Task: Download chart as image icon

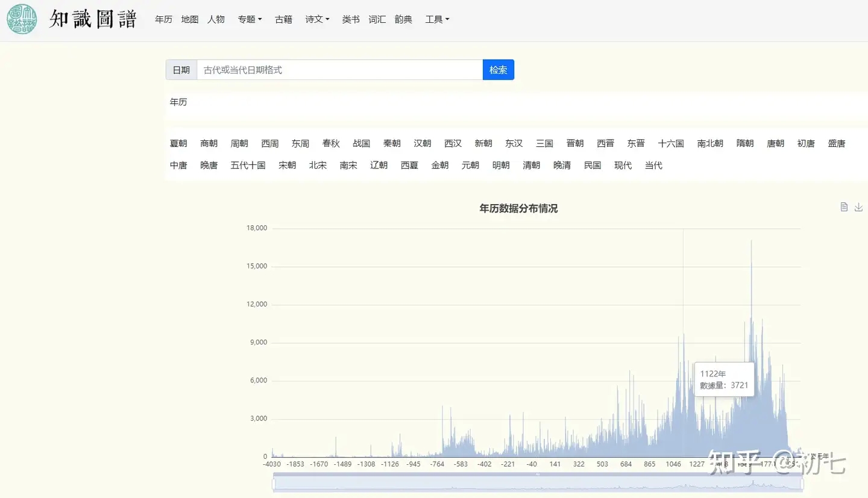Action: pyautogui.click(x=859, y=207)
